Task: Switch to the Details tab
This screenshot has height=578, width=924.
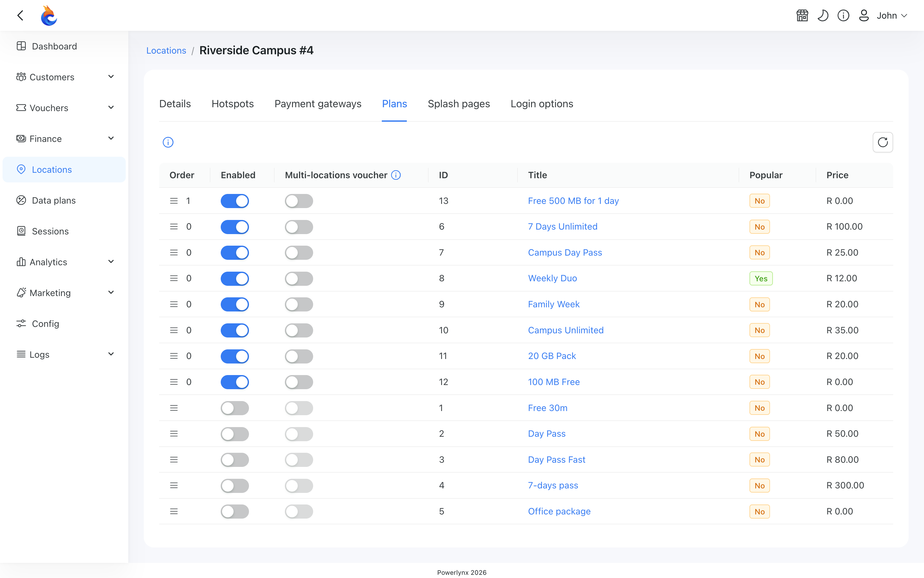Action: [x=175, y=104]
